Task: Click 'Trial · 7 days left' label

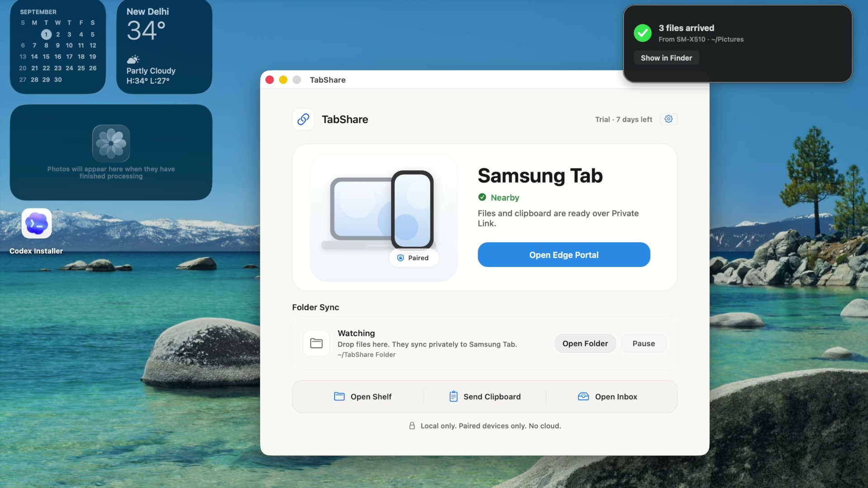Action: coord(623,119)
